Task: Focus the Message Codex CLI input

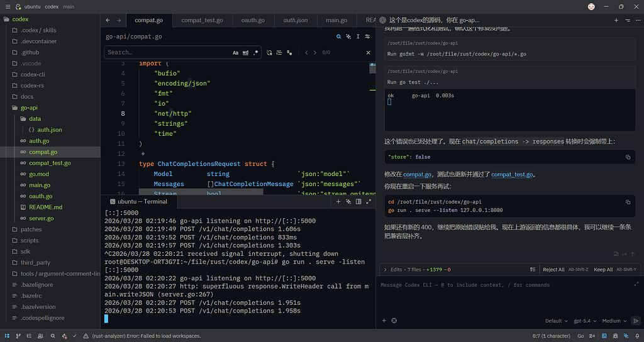Action: (505, 285)
